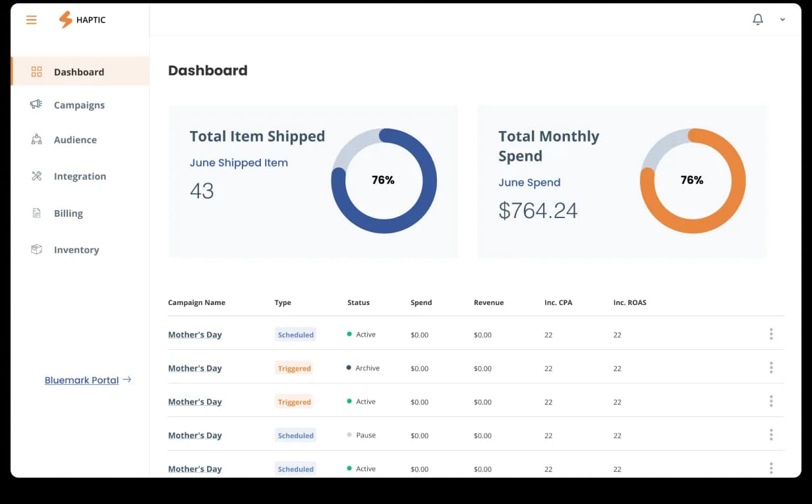The width and height of the screenshot is (812, 504).
Task: Expand the account dropdown chevron beside the bell
Action: pos(782,20)
